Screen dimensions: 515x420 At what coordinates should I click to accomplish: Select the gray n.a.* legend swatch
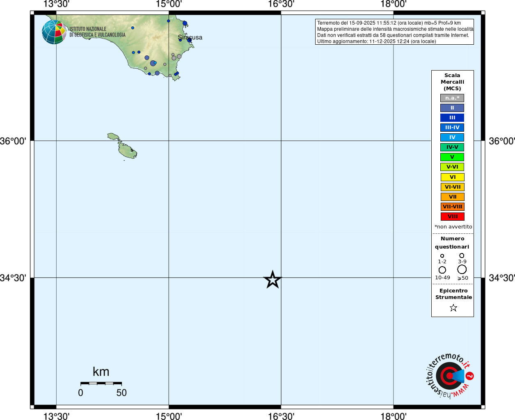click(452, 98)
